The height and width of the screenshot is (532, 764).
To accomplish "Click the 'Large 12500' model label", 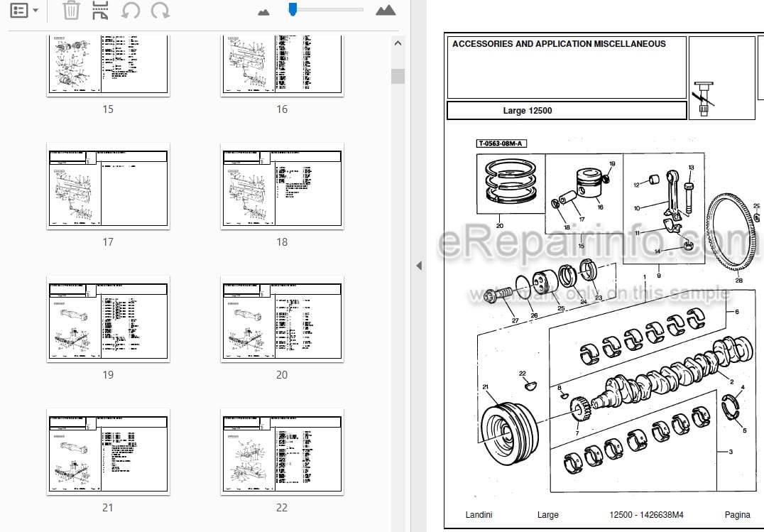I will pyautogui.click(x=527, y=111).
